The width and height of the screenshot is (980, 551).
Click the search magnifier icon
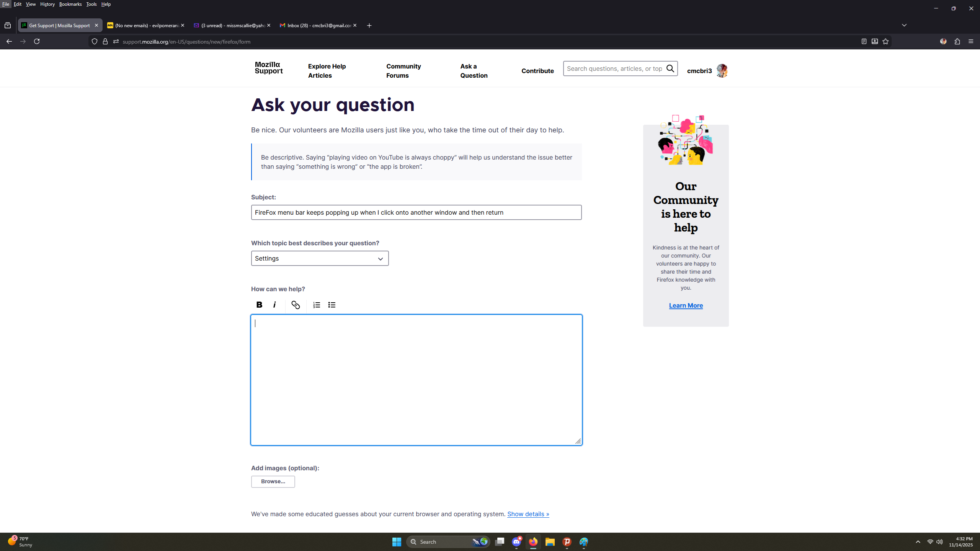670,68
